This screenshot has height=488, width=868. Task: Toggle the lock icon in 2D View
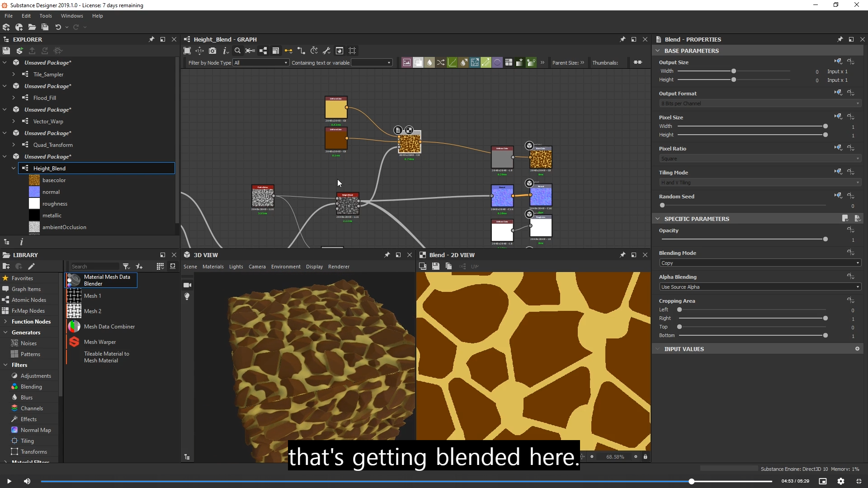[x=645, y=457]
